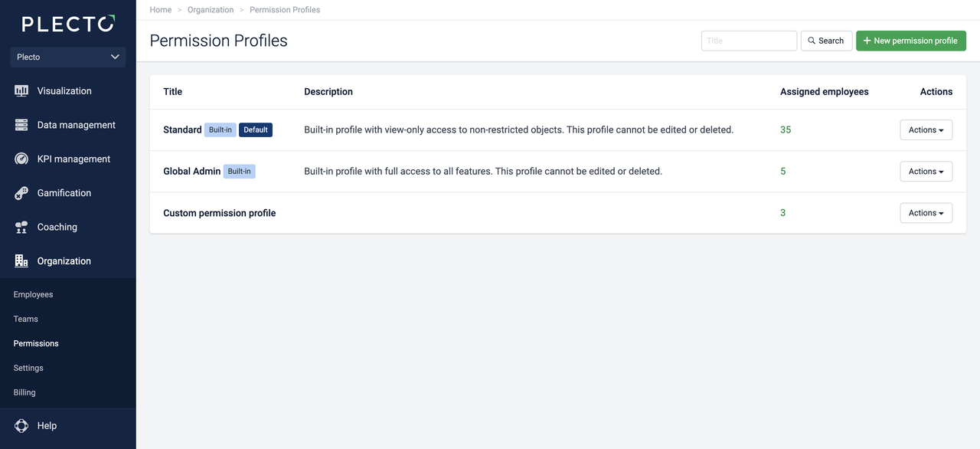This screenshot has height=449, width=980.
Task: Open the Teams submenu item
Action: pyautogui.click(x=25, y=320)
